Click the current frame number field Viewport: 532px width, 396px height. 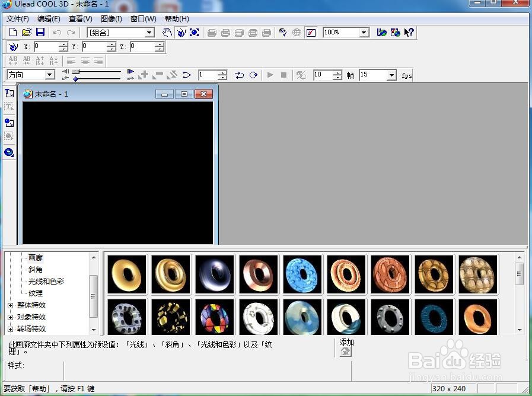[208, 75]
